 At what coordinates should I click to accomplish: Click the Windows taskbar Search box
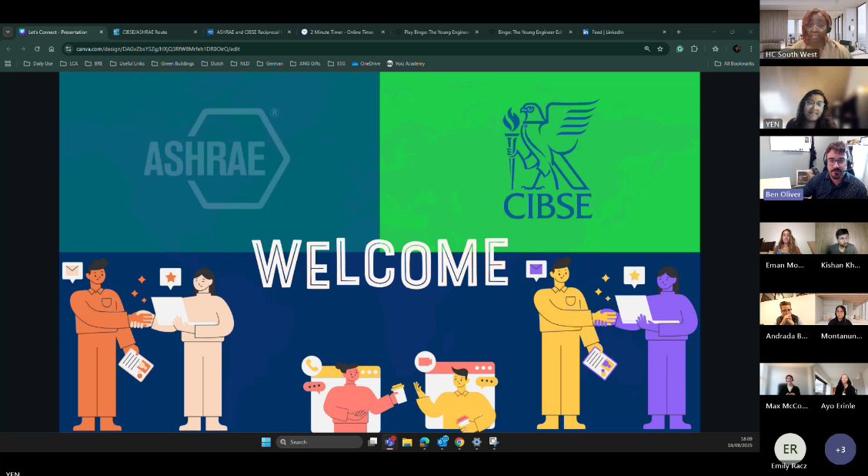[x=319, y=442]
